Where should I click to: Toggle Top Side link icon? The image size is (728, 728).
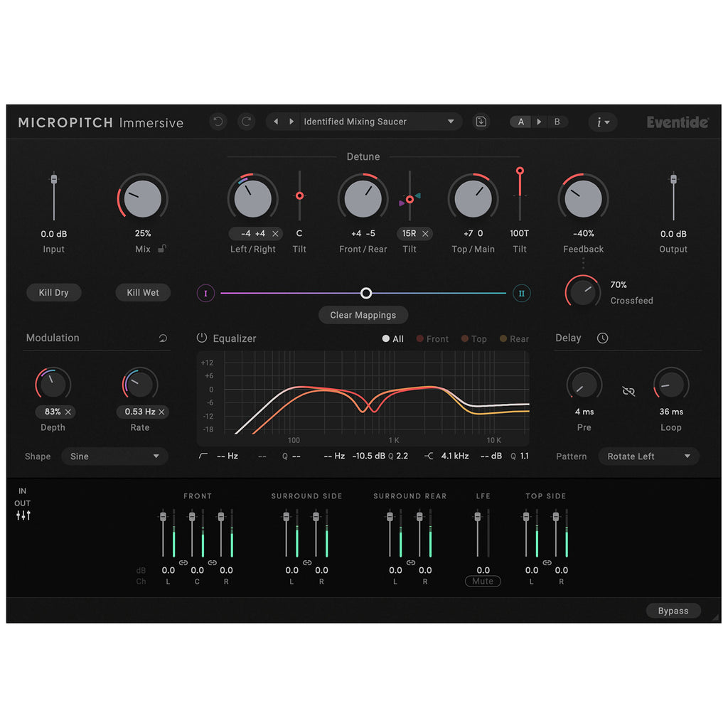tap(547, 563)
